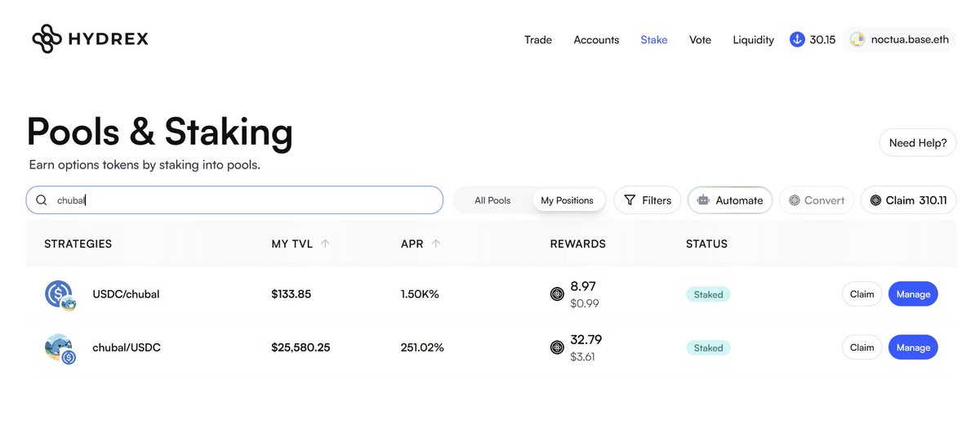The image size is (980, 430).
Task: Open the noctua.base.eth wallet menu
Action: [x=899, y=39]
